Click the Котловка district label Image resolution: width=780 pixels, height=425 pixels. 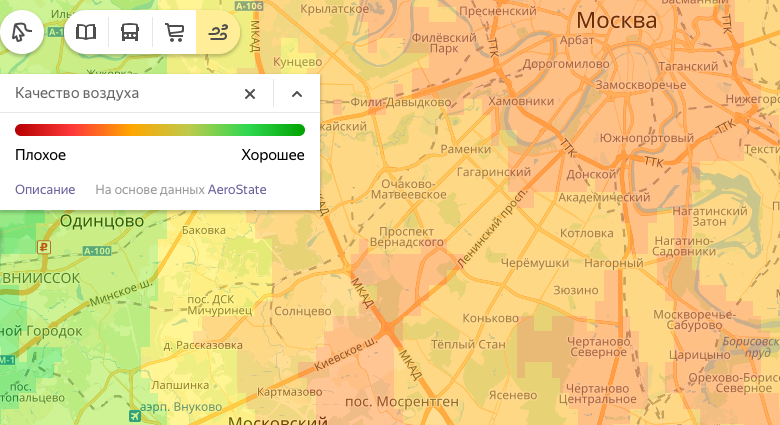(586, 233)
